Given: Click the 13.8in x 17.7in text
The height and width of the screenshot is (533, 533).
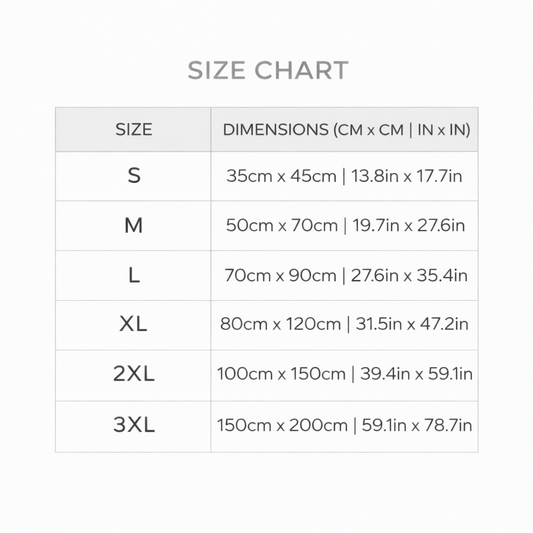Looking at the screenshot, I should 407,176.
